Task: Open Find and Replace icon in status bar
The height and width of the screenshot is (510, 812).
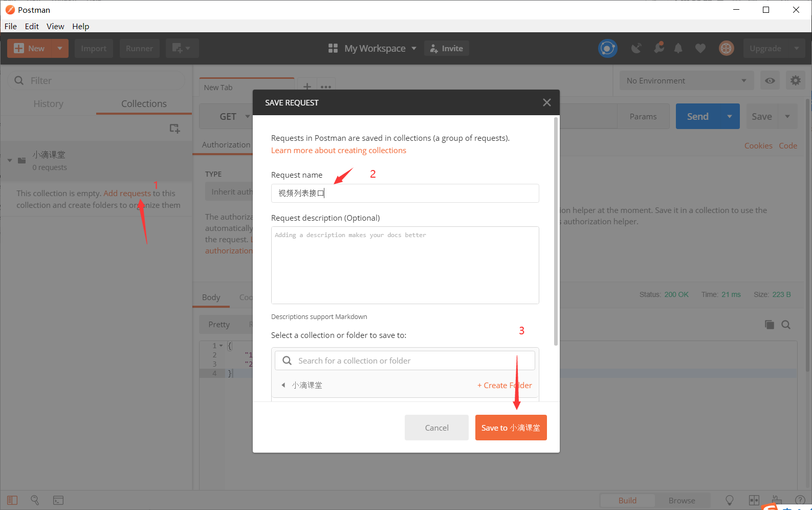Action: coord(35,500)
